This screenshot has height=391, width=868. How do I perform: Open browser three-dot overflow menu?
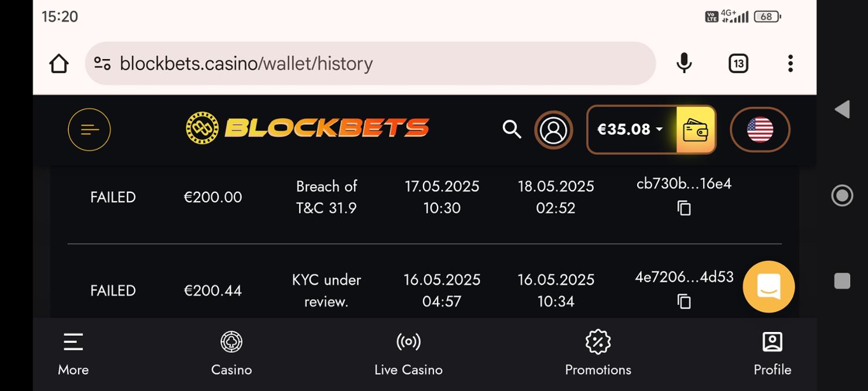[x=790, y=63]
